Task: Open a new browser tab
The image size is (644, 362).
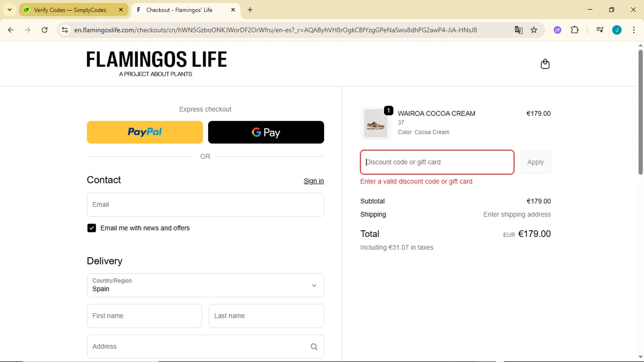Action: click(x=250, y=10)
